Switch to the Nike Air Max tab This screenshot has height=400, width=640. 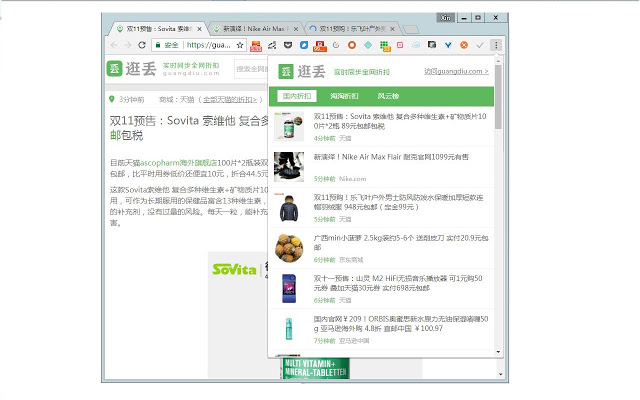pyautogui.click(x=254, y=29)
